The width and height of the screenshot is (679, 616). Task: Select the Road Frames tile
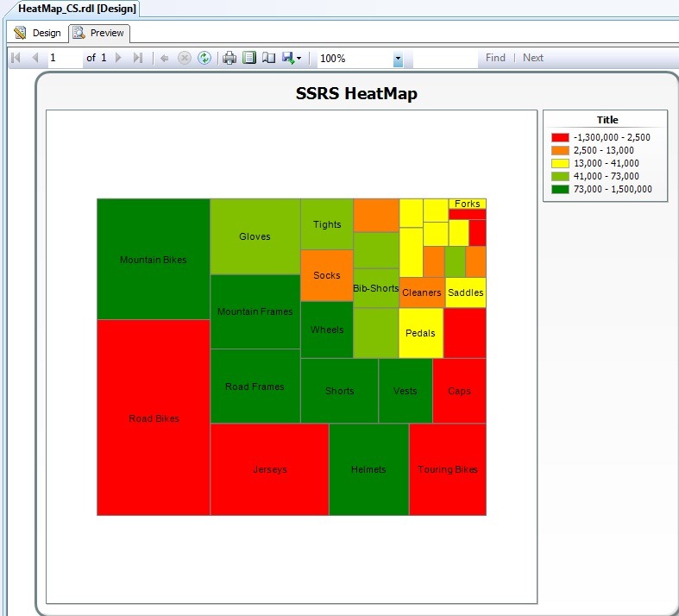coord(255,387)
